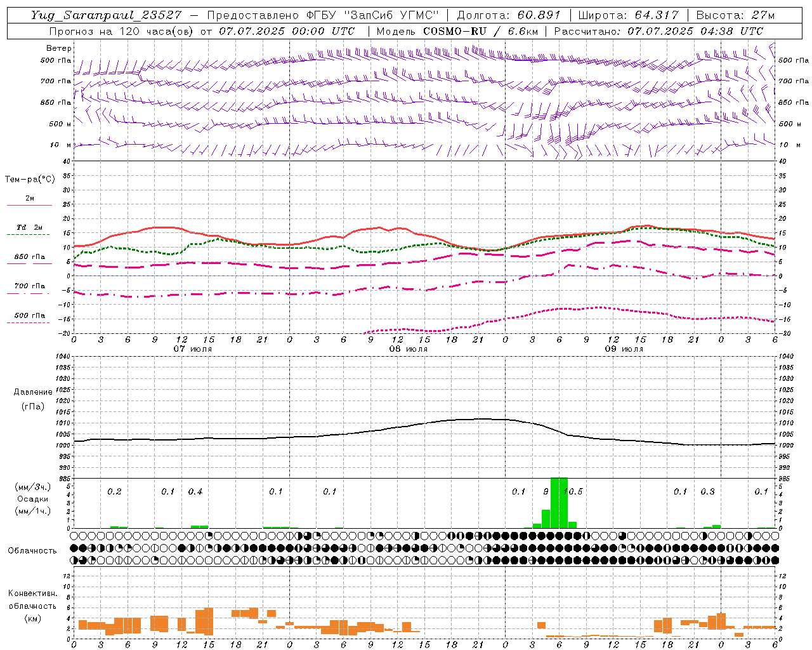Screen dimensions: 812x650
Task: Click the date label 07 июля
Action: (193, 348)
